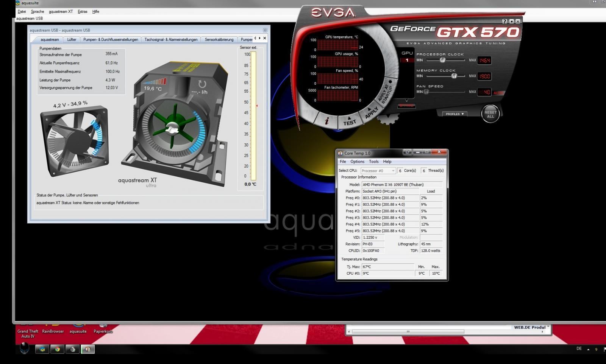Click the DE language indicator in tray
The image size is (606, 364).
tap(579, 349)
